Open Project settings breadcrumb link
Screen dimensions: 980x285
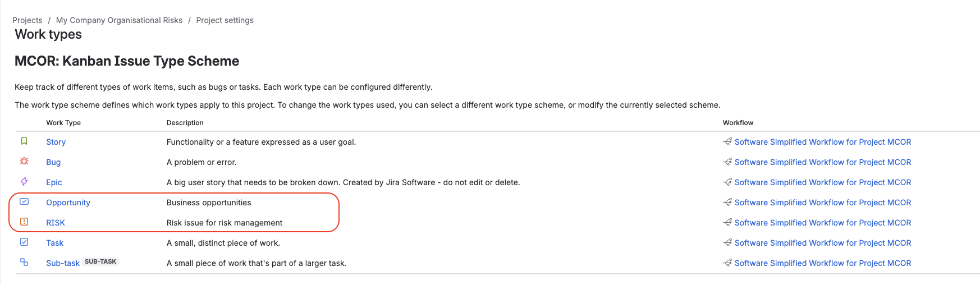pos(225,20)
